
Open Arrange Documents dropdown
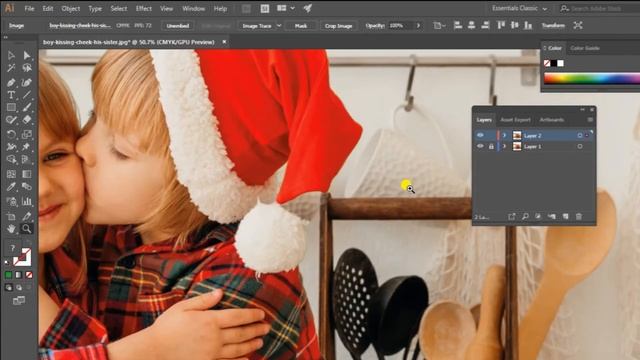(285, 8)
